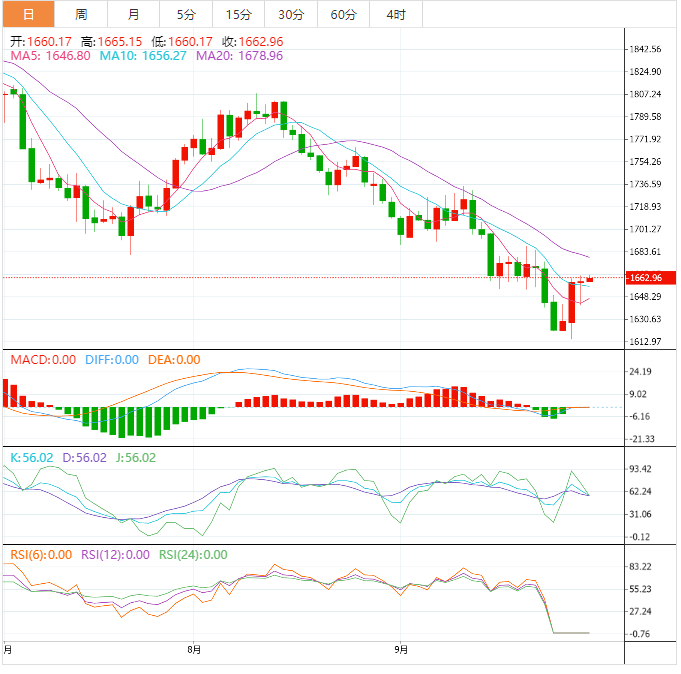Click the DEA value label

pyautogui.click(x=173, y=360)
